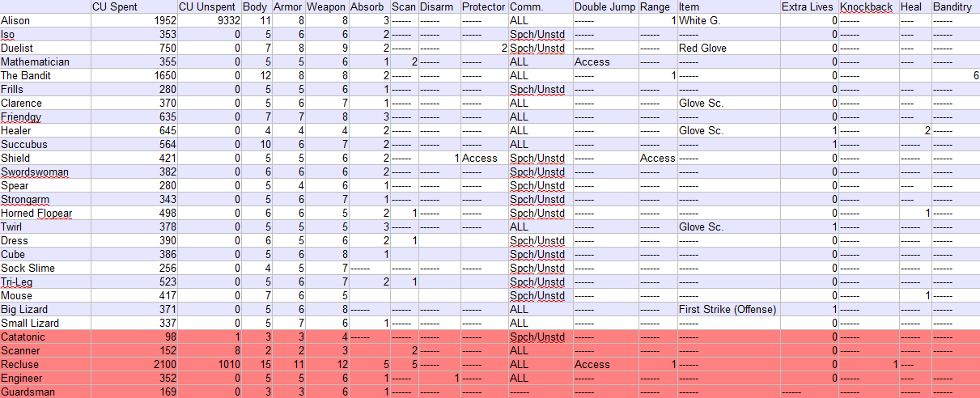This screenshot has height=398, width=980.
Task: Click Mathematician's Double Jump "Access" cell
Action: [605, 61]
